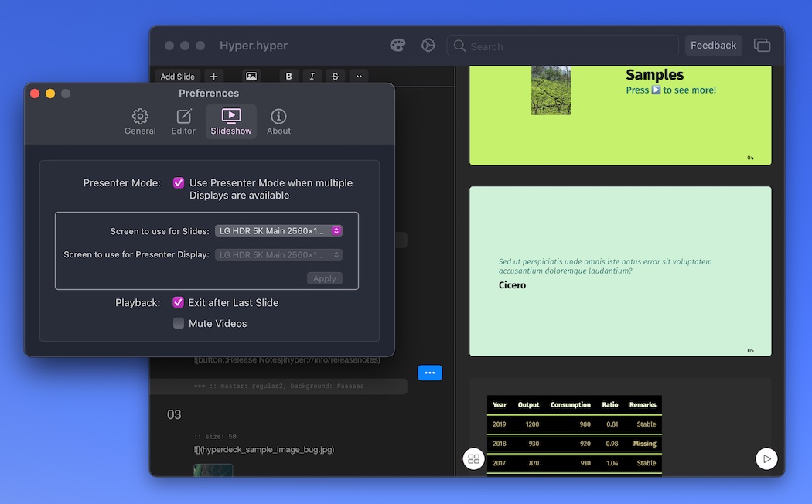Image resolution: width=812 pixels, height=504 pixels.
Task: Click into the Search field
Action: coord(563,46)
